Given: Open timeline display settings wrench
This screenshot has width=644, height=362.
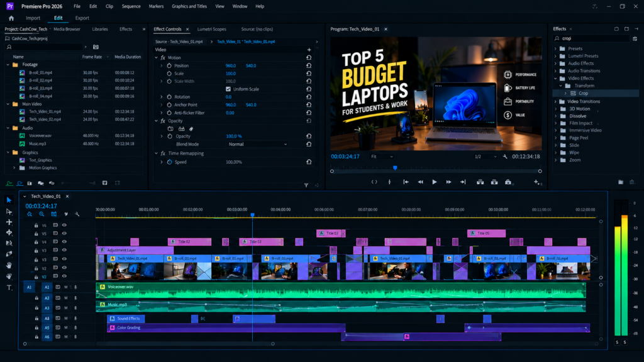Looking at the screenshot, I should click(77, 214).
